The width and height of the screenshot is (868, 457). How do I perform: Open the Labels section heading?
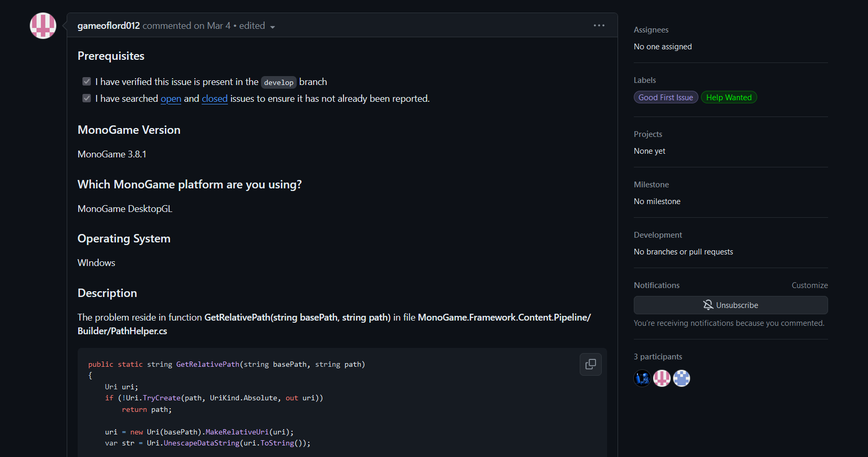pyautogui.click(x=645, y=80)
